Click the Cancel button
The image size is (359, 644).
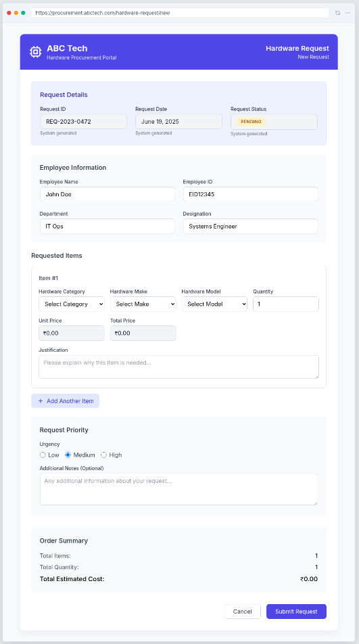point(243,612)
